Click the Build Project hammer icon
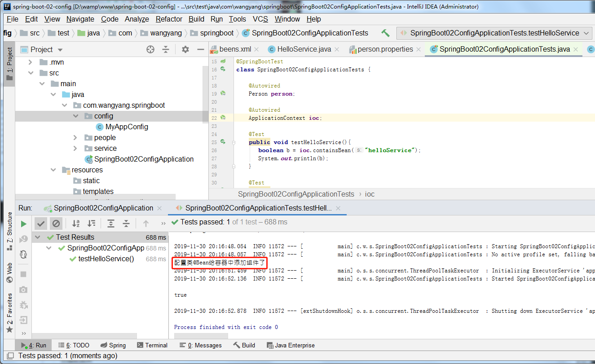Image resolution: width=595 pixels, height=364 pixels. pos(385,33)
